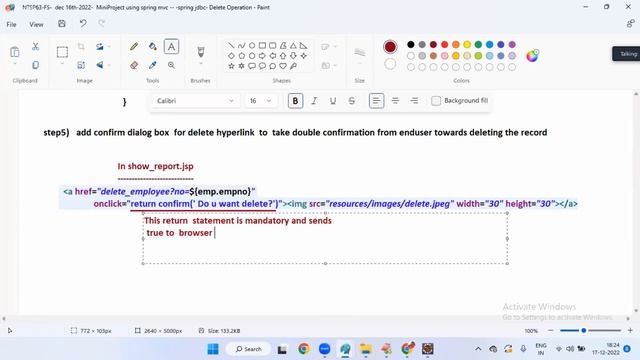Click inside the text box after 'browser'
This screenshot has width=640, height=360.
(215, 233)
